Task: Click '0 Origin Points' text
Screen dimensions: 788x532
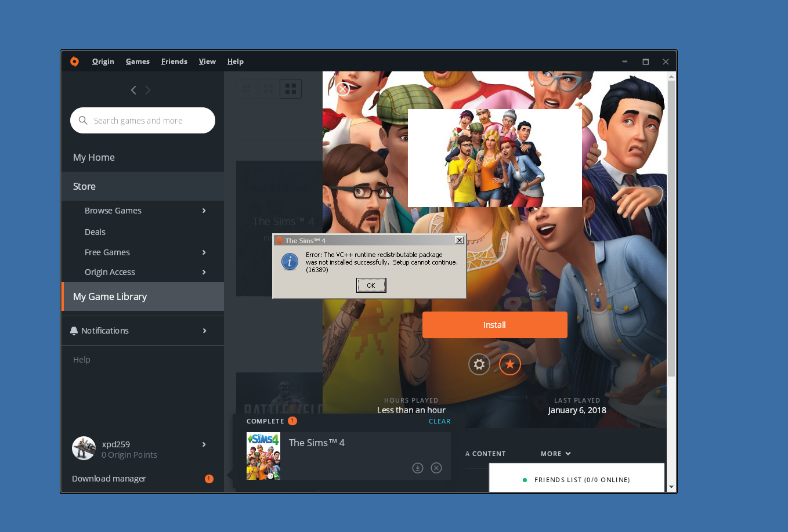Action: point(129,455)
